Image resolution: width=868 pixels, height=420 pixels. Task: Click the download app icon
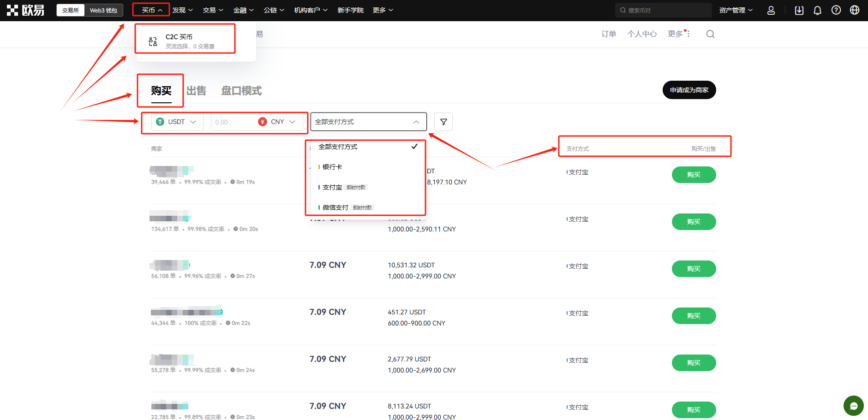tap(799, 10)
